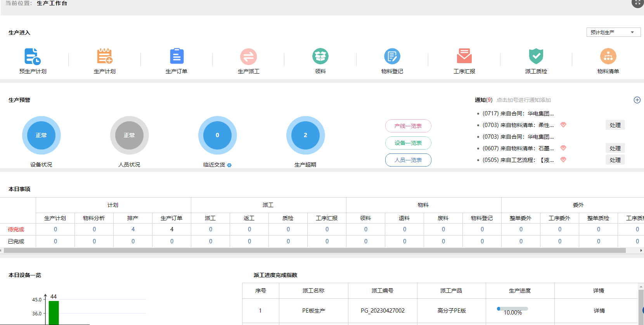Click the gear icon beside 临近交货
Image resolution: width=644 pixels, height=325 pixels.
point(229,165)
